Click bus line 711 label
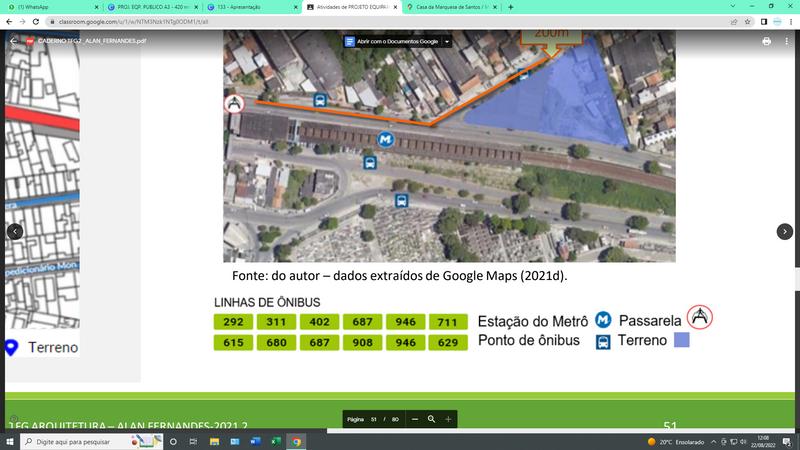This screenshot has width=800, height=450. pyautogui.click(x=447, y=322)
